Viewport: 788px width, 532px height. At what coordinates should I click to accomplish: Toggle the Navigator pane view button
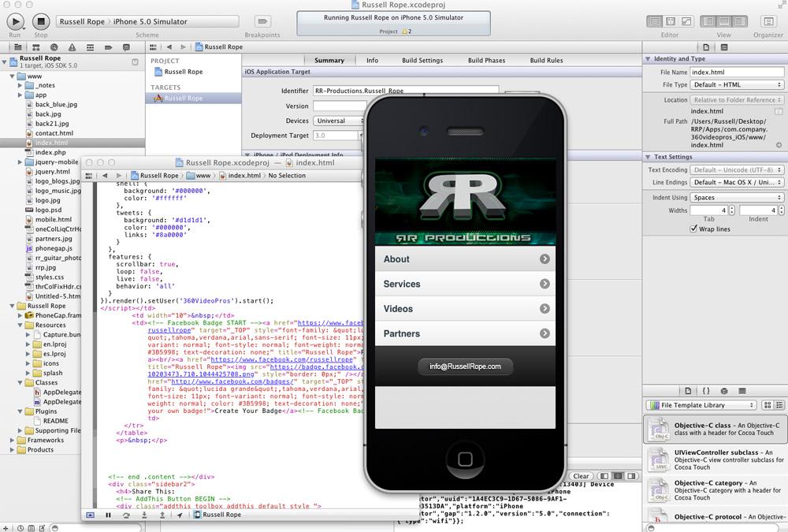(x=708, y=21)
